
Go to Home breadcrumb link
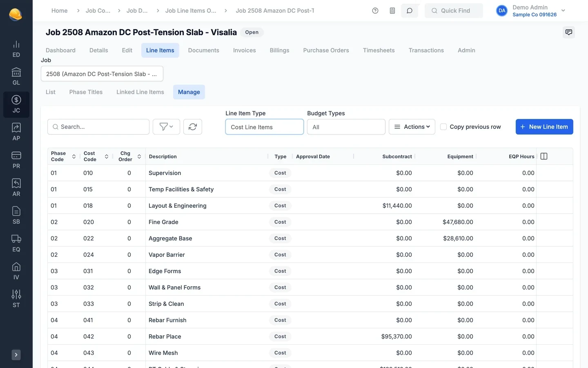tap(60, 11)
